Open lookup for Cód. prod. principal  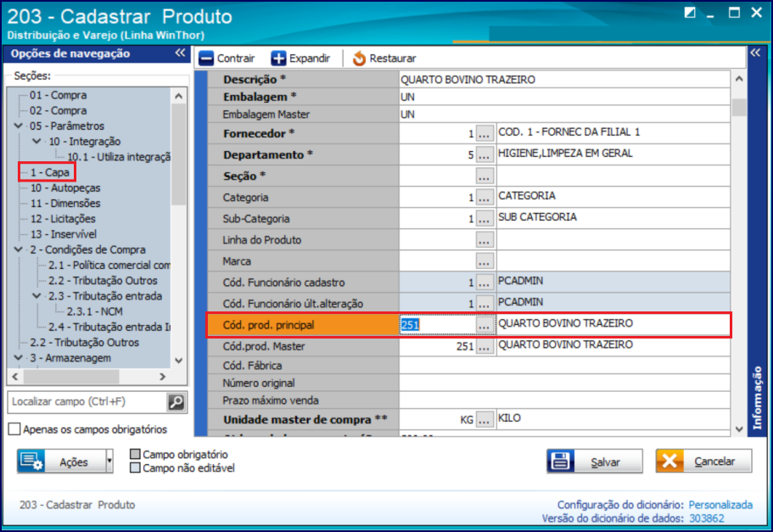click(x=485, y=324)
